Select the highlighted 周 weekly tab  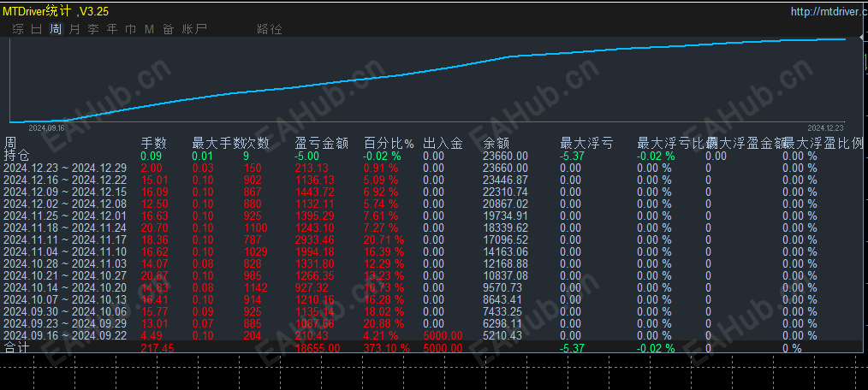[56, 29]
